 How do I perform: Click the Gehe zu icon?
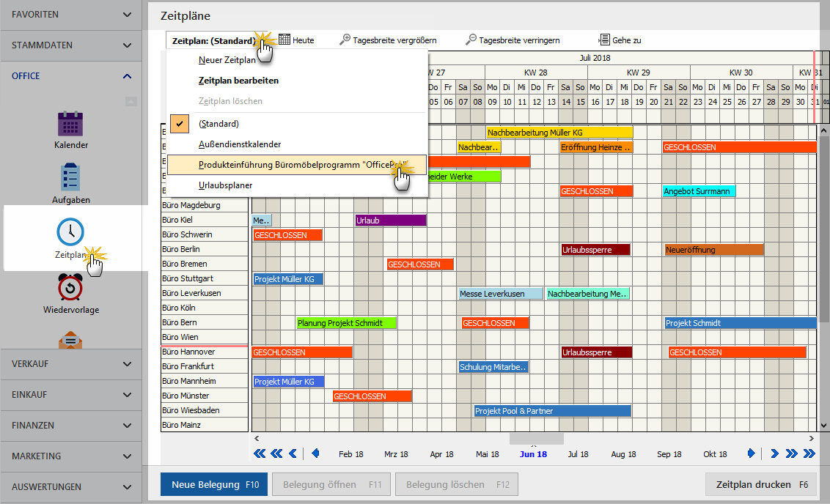coord(604,40)
